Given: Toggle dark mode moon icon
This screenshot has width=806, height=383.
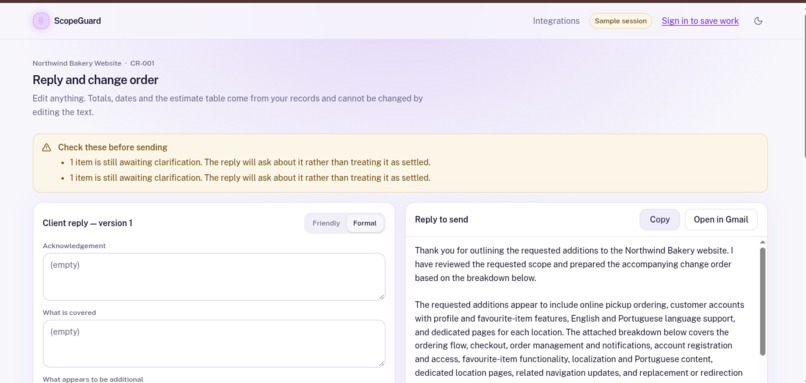Looking at the screenshot, I should (x=758, y=21).
